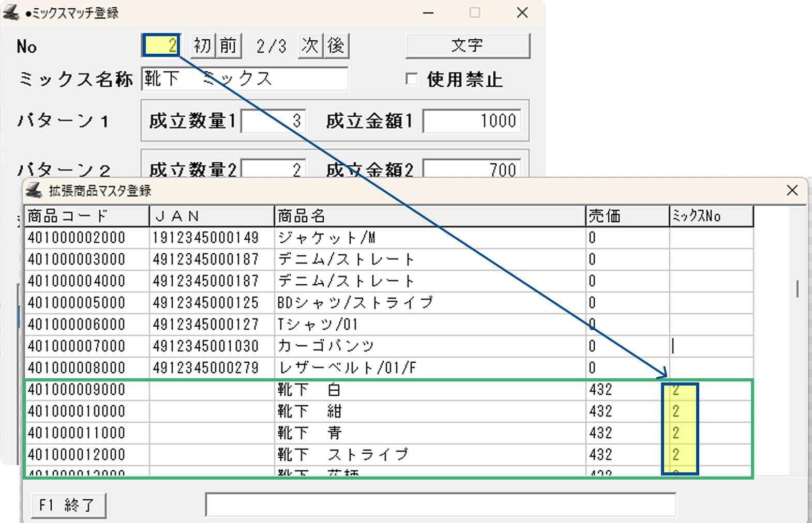
Task: Enable the 使用禁止 checkbox
Action: coord(412,79)
